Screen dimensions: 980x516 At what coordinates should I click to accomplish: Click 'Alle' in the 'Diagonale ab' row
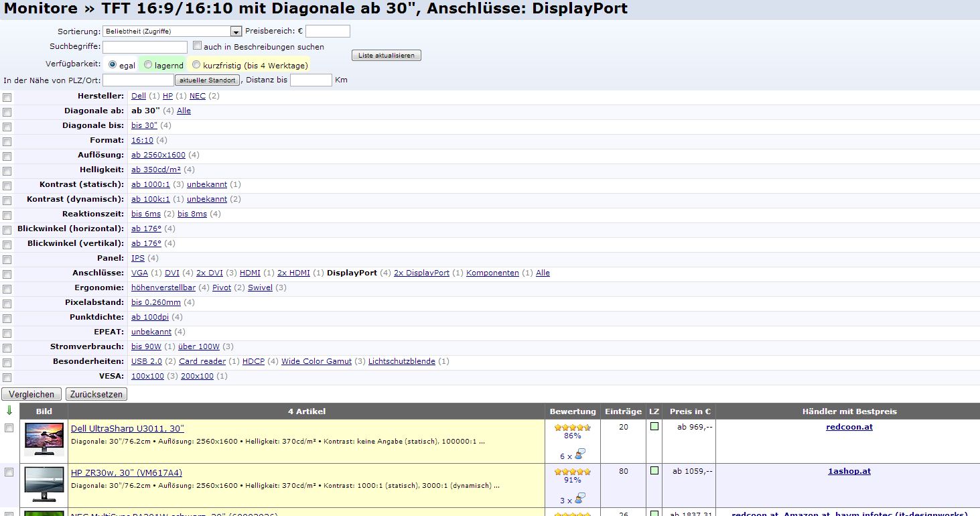(x=184, y=111)
